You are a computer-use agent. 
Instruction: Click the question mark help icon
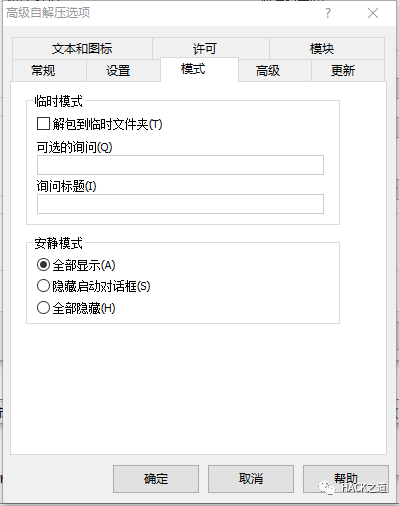tap(328, 13)
